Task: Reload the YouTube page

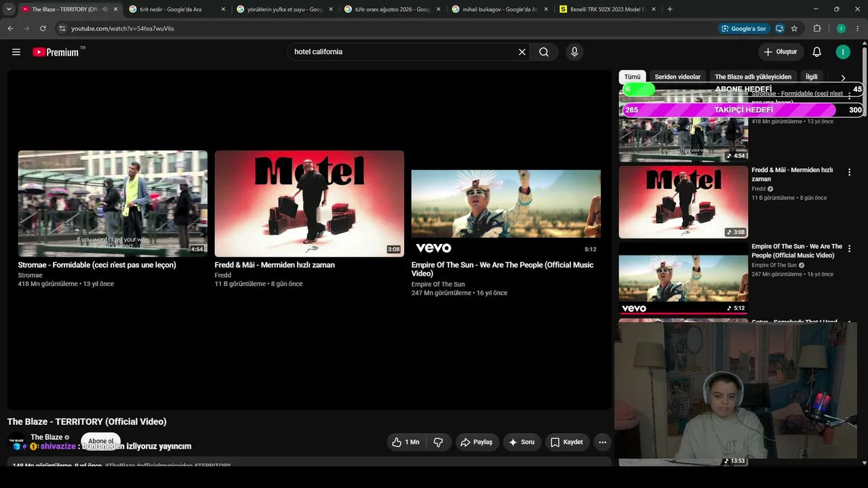Action: [x=43, y=28]
